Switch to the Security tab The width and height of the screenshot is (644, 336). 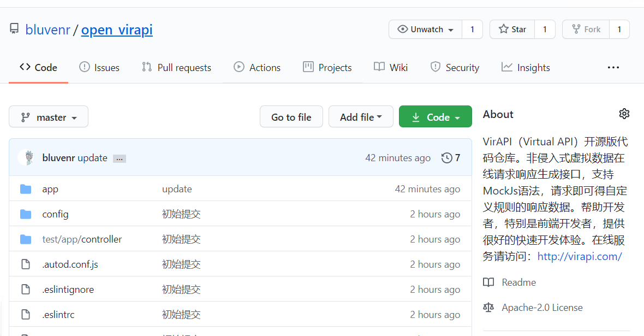click(455, 67)
